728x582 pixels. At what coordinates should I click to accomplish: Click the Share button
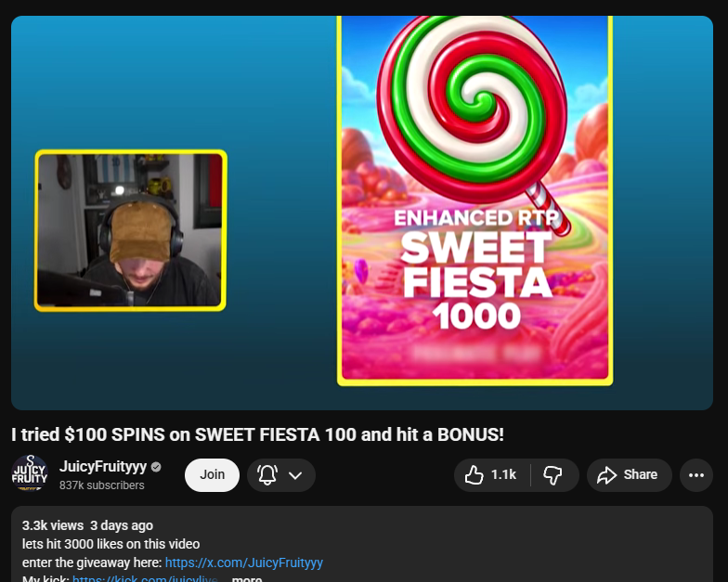point(630,475)
